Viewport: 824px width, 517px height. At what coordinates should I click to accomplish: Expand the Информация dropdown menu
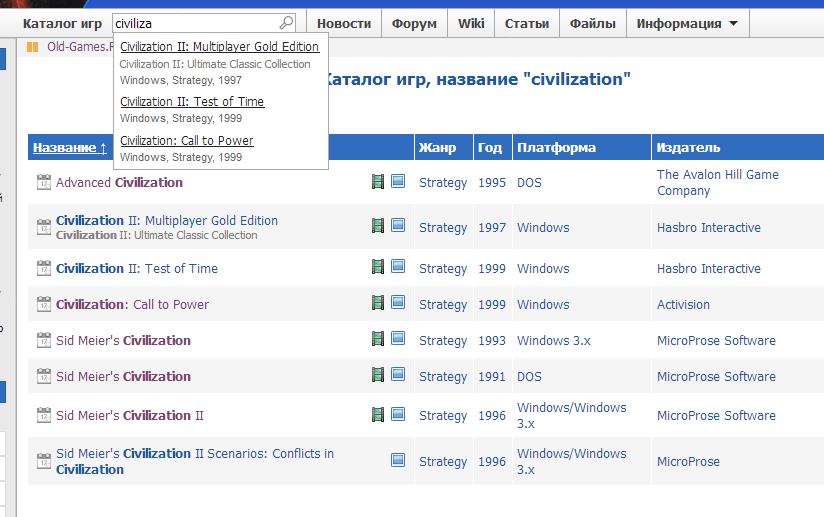(x=687, y=23)
